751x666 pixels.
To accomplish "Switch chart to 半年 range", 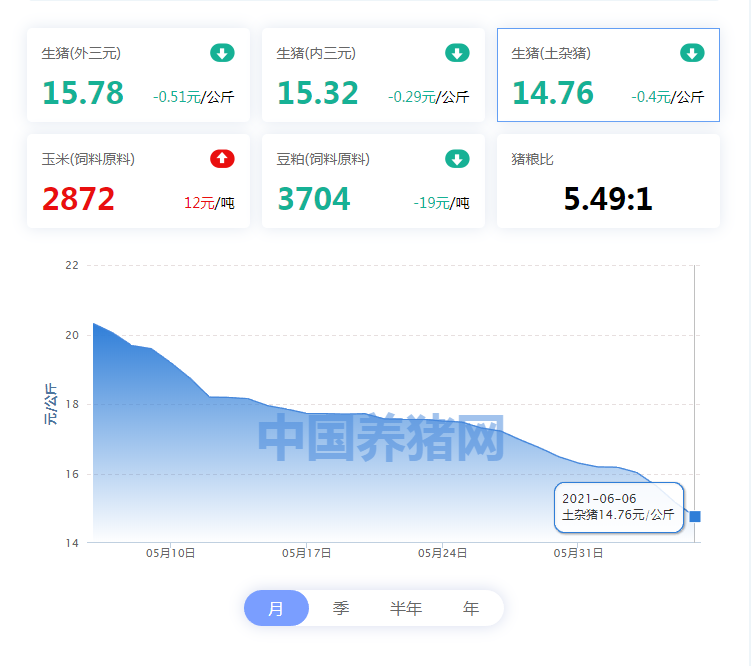I will click(406, 608).
